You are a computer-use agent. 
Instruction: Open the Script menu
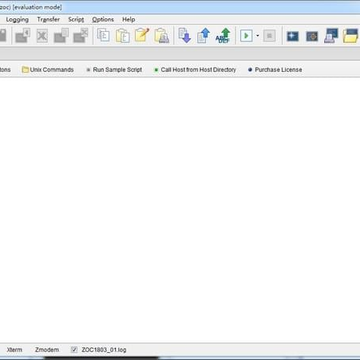76,19
